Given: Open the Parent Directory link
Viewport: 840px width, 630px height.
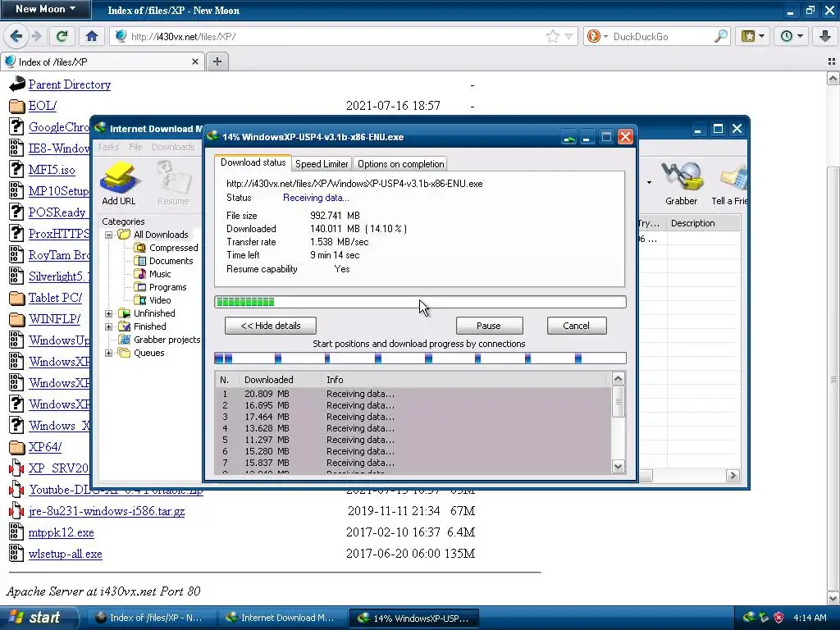Looking at the screenshot, I should pyautogui.click(x=70, y=84).
